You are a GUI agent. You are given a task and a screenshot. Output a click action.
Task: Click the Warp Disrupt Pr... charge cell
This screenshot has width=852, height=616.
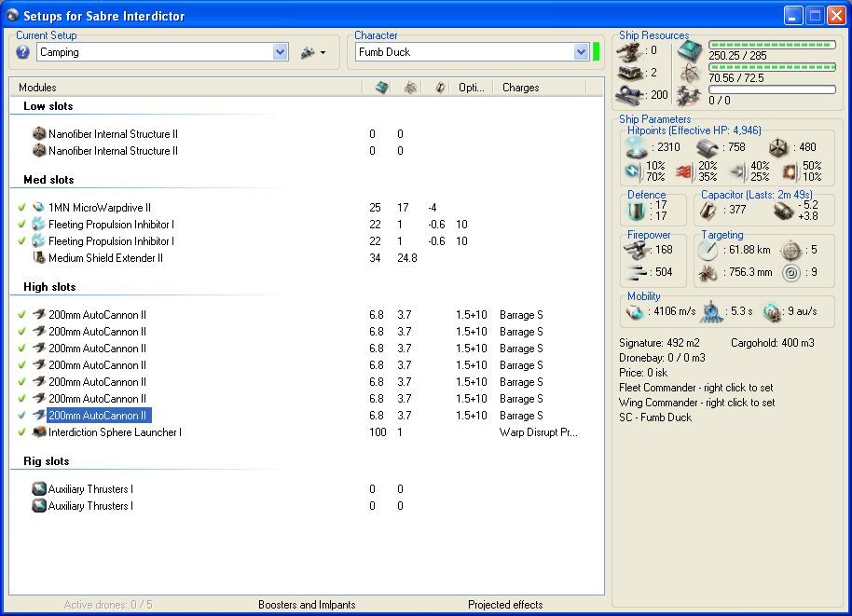(x=539, y=432)
